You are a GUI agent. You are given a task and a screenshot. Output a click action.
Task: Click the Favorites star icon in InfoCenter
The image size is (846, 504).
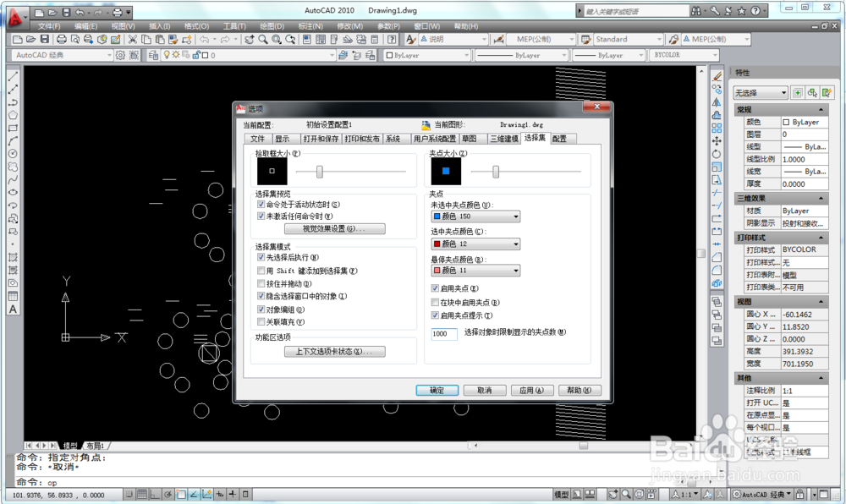click(x=742, y=11)
